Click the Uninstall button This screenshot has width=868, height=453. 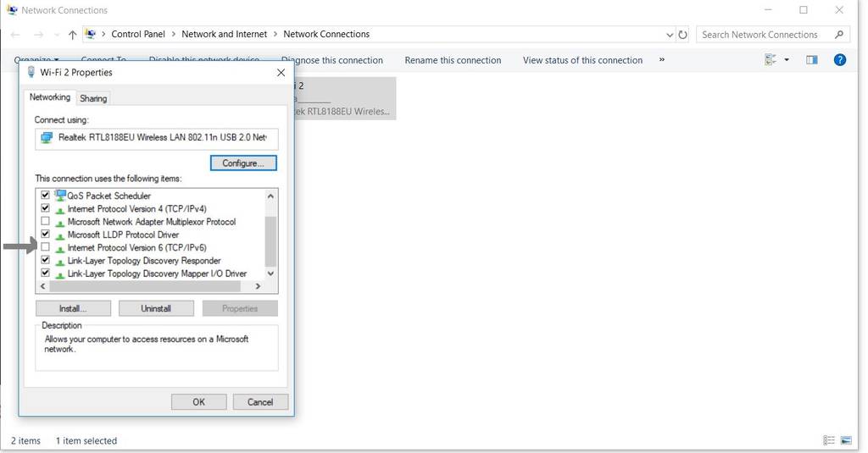pyautogui.click(x=156, y=309)
